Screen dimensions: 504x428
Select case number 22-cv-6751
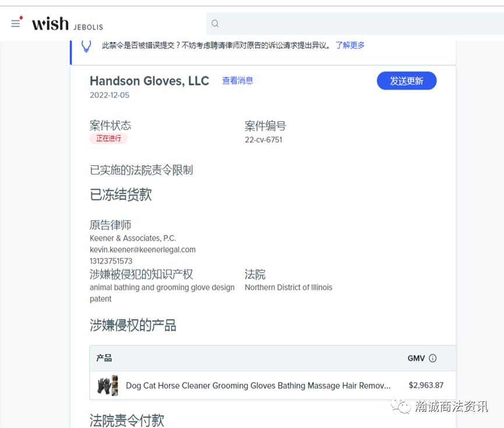coord(263,140)
